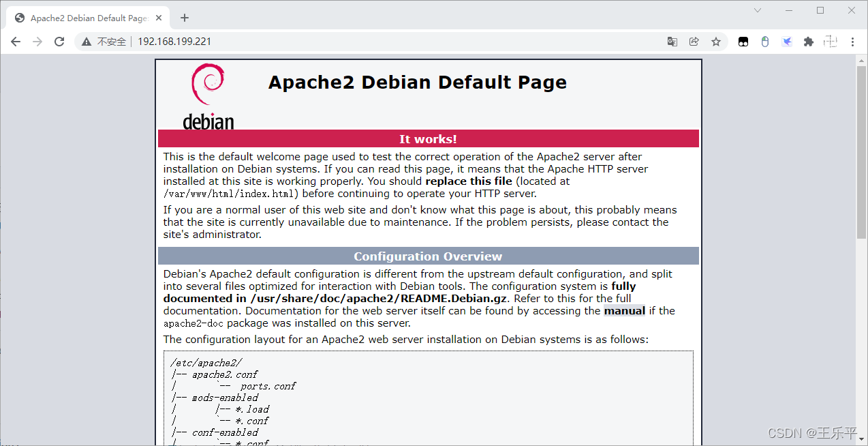
Task: Go forward to the next page
Action: (x=37, y=42)
